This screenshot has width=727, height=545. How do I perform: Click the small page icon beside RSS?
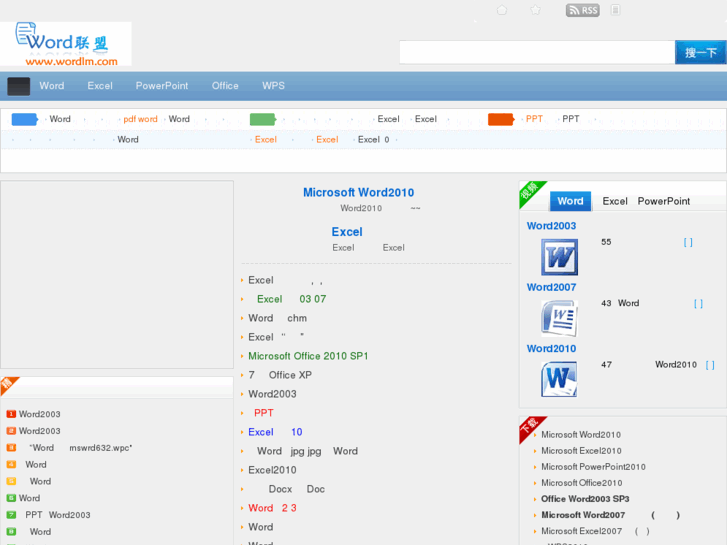coord(615,10)
